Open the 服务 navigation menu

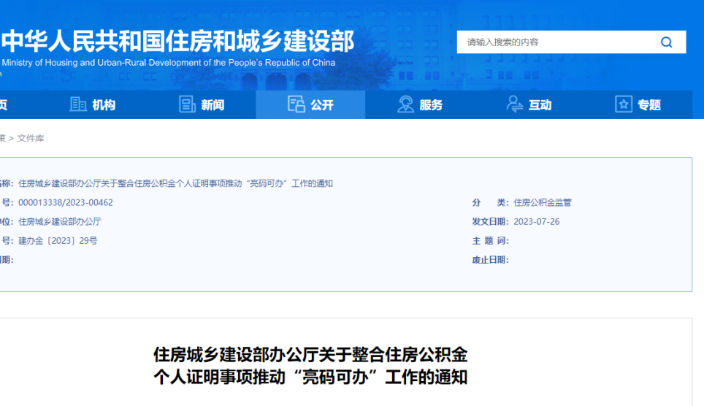419,105
